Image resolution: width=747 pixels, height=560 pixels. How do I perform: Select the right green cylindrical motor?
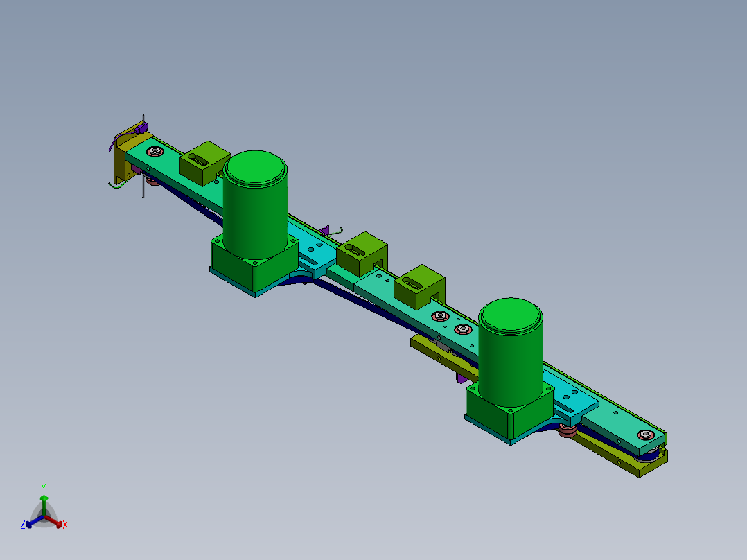tap(511, 353)
